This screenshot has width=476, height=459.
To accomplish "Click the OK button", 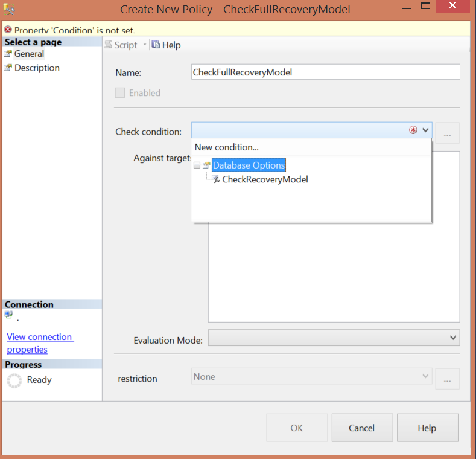I will pyautogui.click(x=297, y=428).
